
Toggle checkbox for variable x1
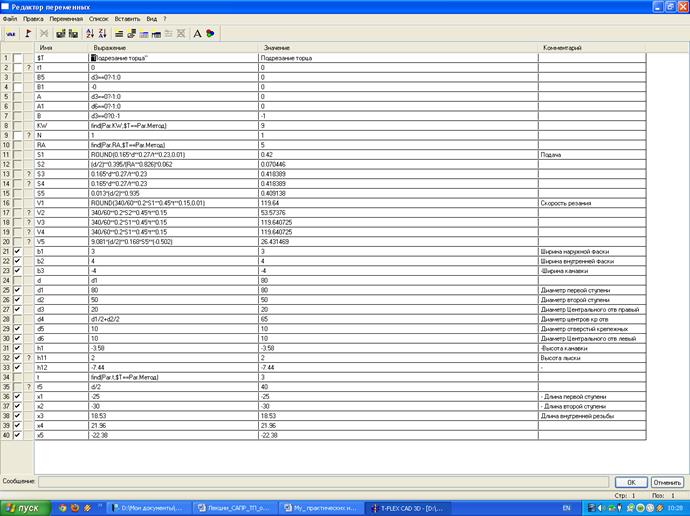pyautogui.click(x=17, y=397)
